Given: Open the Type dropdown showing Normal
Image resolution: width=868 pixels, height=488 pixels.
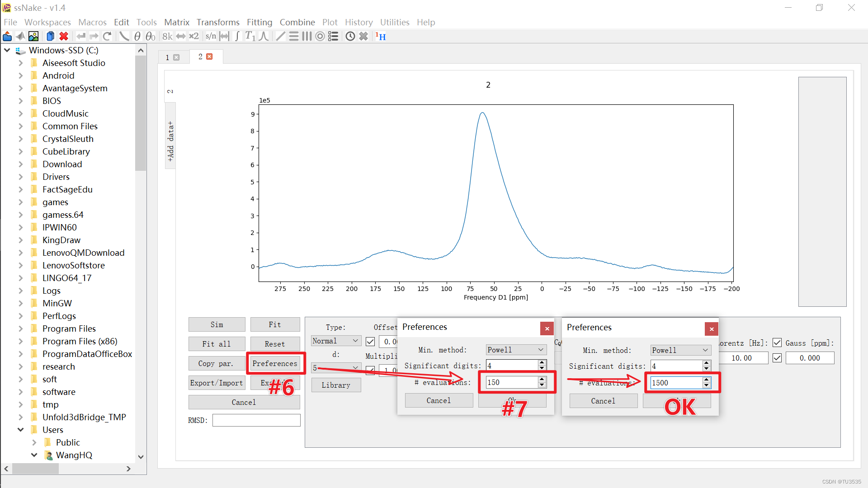Looking at the screenshot, I should pyautogui.click(x=335, y=341).
